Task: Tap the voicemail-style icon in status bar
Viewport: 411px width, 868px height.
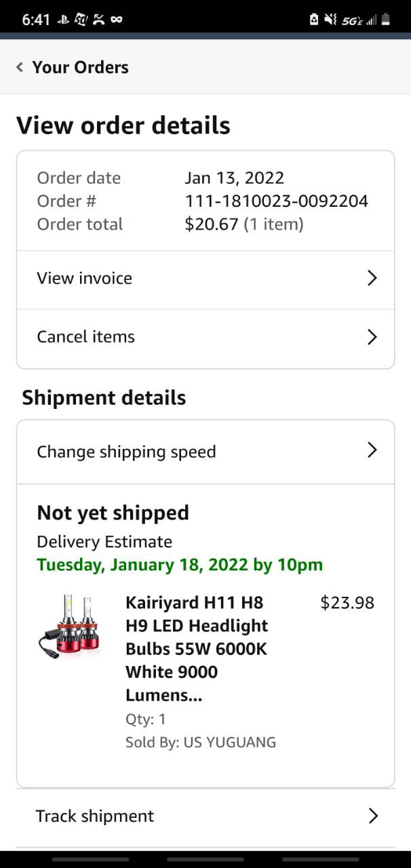Action: tap(117, 20)
